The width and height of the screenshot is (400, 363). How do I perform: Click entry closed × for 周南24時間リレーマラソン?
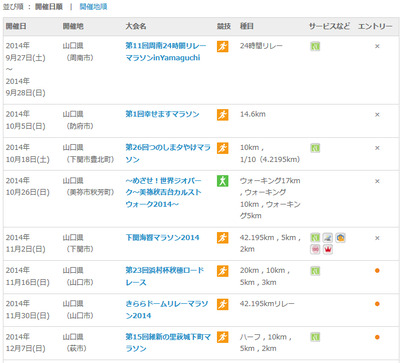[x=377, y=46]
